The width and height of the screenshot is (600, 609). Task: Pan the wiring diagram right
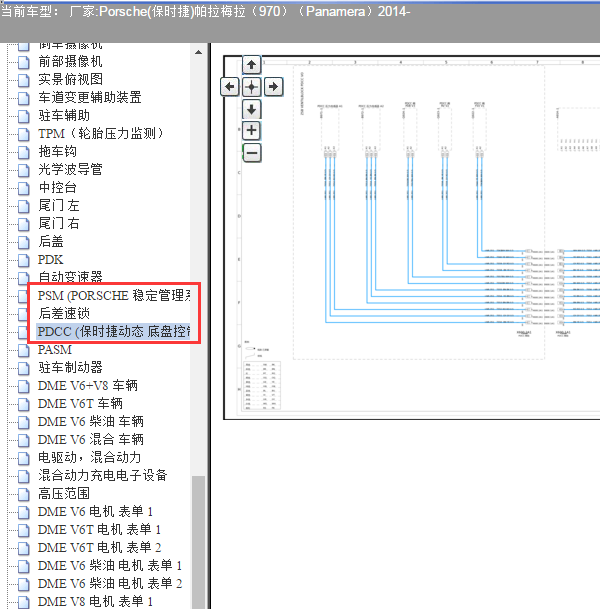273,86
